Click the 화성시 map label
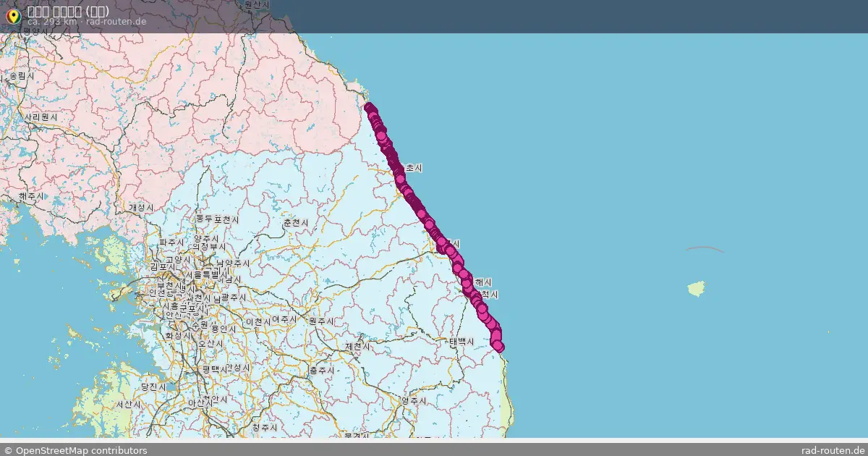The image size is (868, 456). click(177, 336)
